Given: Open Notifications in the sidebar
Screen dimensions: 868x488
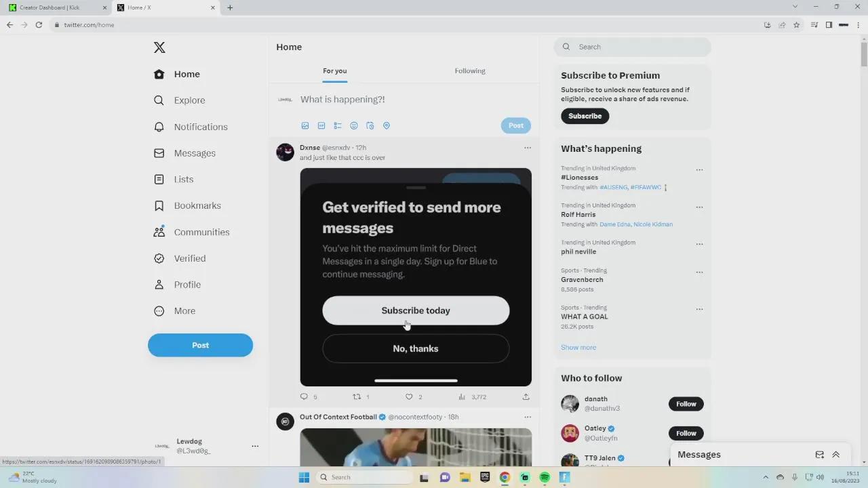Looking at the screenshot, I should tap(191, 127).
